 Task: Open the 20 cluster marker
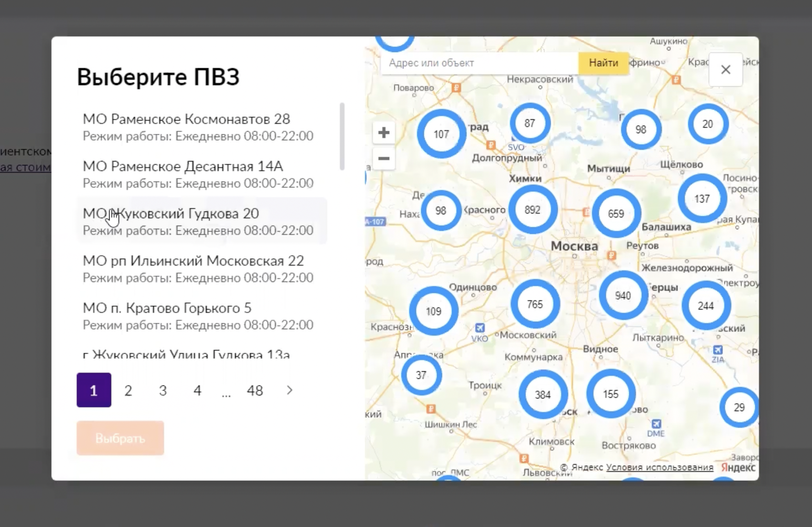[x=707, y=124]
